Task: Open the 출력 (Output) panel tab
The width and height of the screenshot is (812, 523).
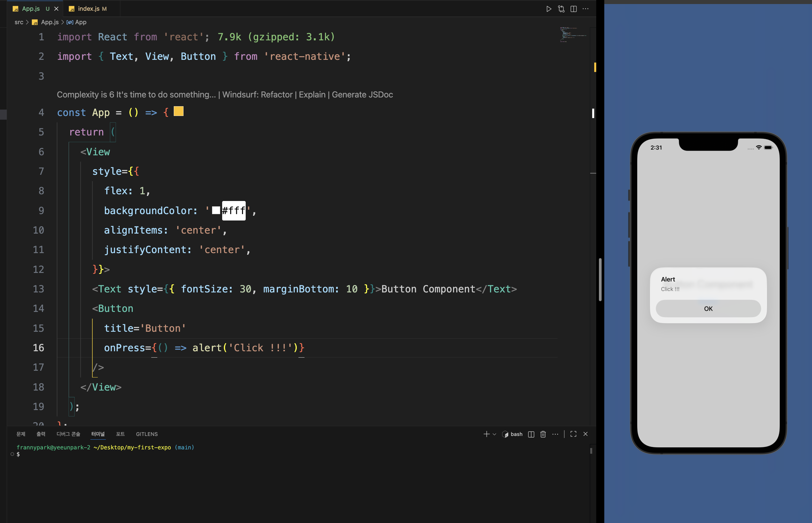Action: point(41,434)
